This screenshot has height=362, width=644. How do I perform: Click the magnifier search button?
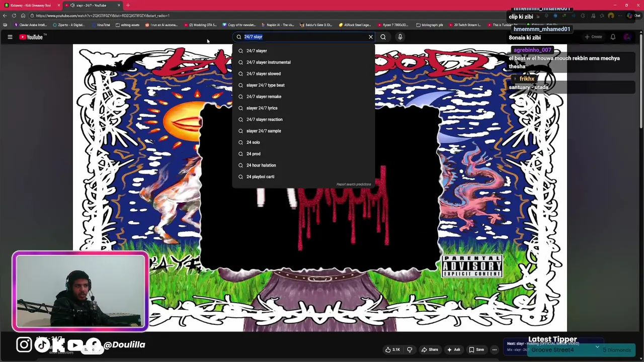pyautogui.click(x=383, y=37)
